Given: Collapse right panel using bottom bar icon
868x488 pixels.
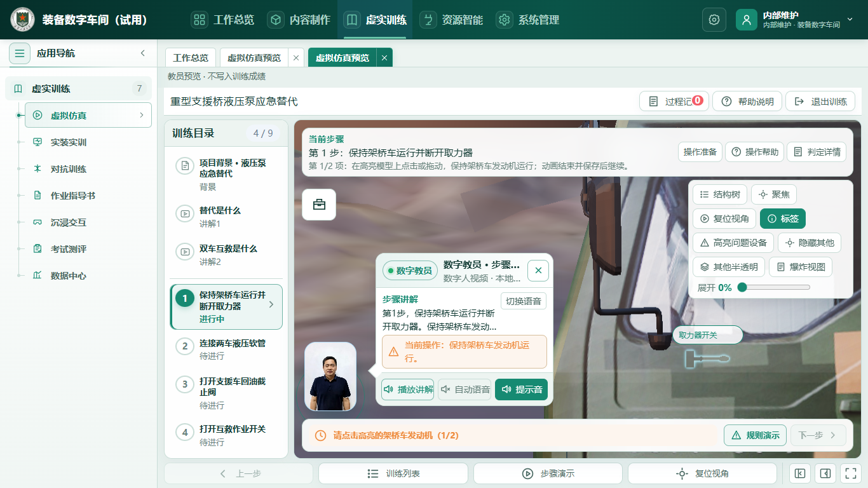Looking at the screenshot, I should [825, 473].
